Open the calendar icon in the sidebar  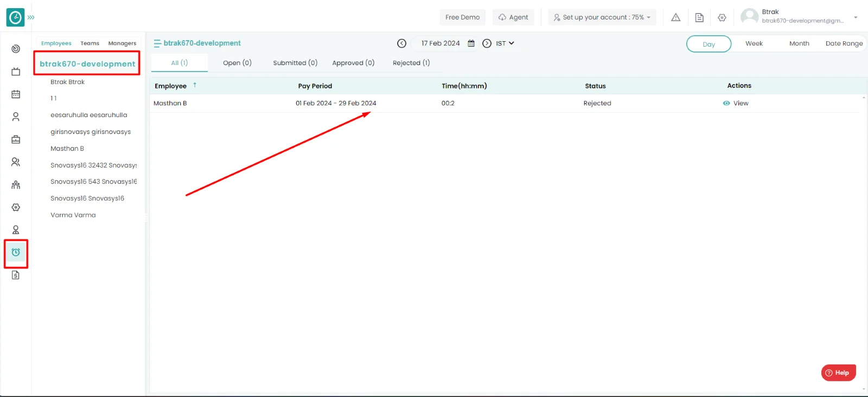(x=16, y=94)
